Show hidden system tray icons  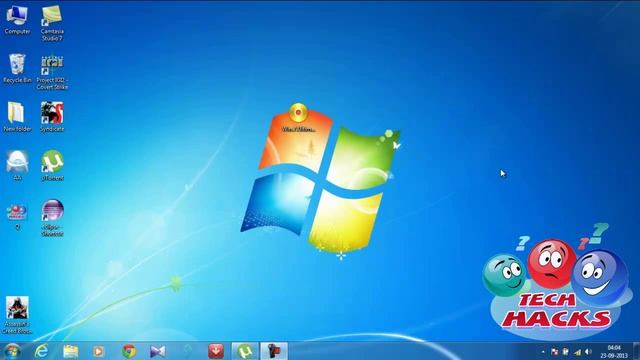pos(543,352)
